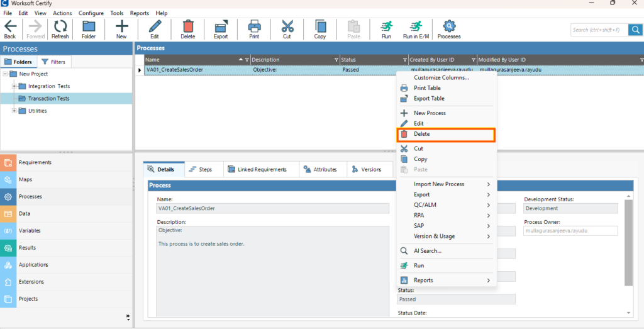Open Requirements in the left navigation
Image resolution: width=644 pixels, height=329 pixels.
click(66, 163)
